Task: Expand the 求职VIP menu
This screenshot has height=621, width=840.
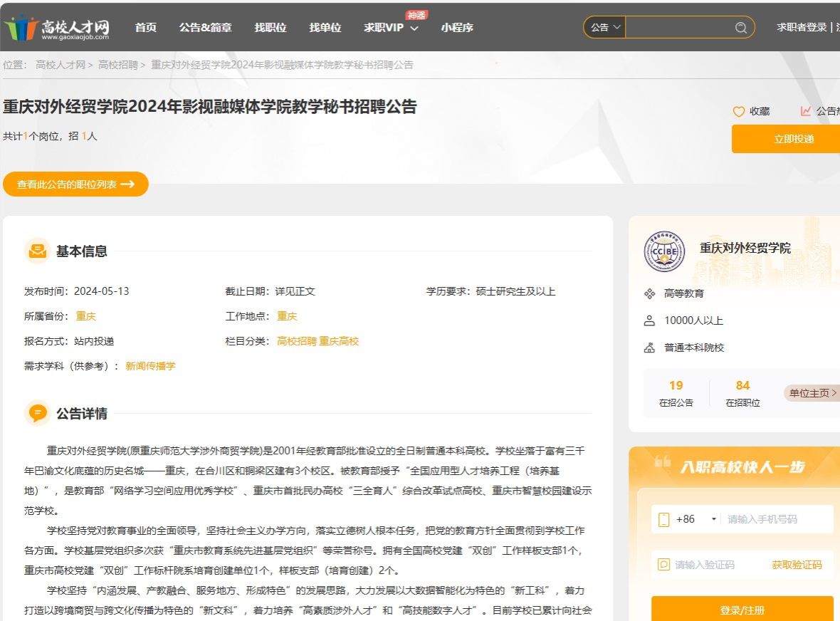Action: tap(391, 28)
